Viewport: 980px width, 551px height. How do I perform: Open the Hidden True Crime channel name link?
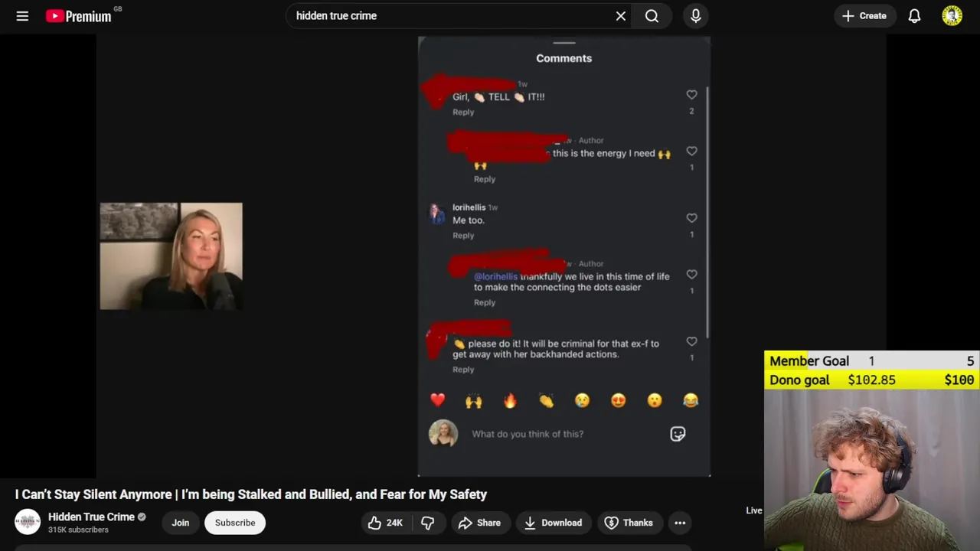point(91,517)
